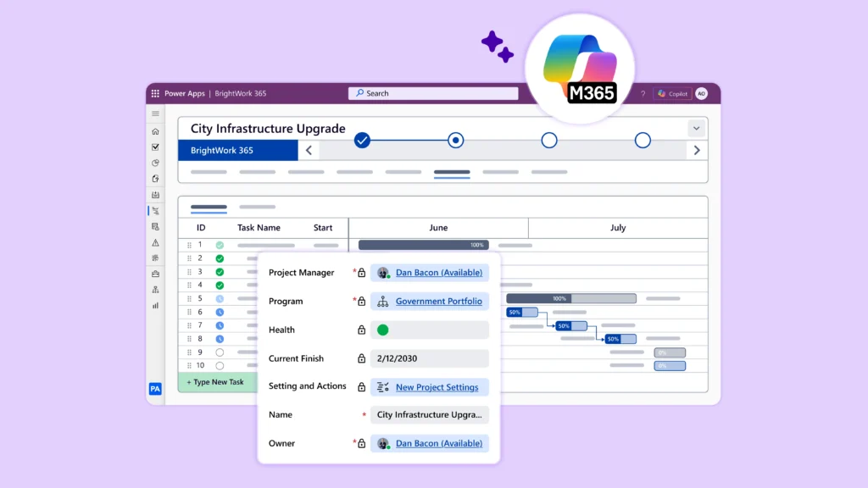The height and width of the screenshot is (488, 868).
Task: Go to next stage with right chevron
Action: point(697,151)
